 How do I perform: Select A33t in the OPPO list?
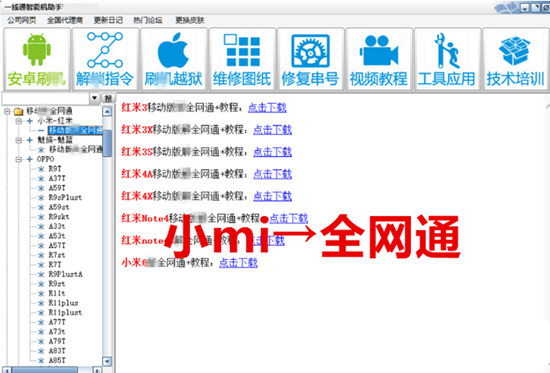[57, 226]
